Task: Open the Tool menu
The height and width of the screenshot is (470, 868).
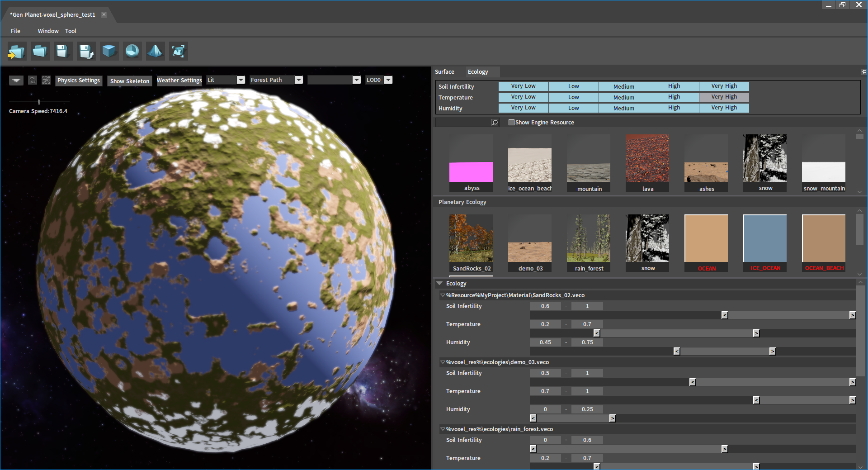Action: tap(71, 31)
